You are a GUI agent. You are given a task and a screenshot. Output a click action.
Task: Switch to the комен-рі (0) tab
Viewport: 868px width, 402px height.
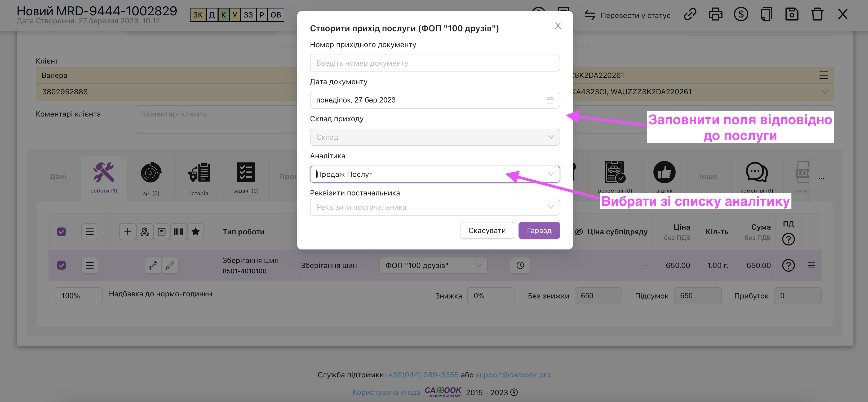757,177
